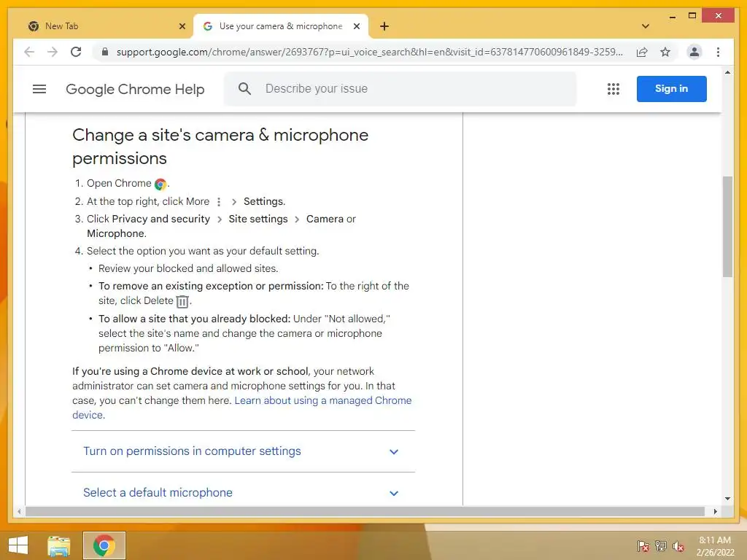Click the vertical scrollbar thumb
This screenshot has height=560, width=747.
727,227
